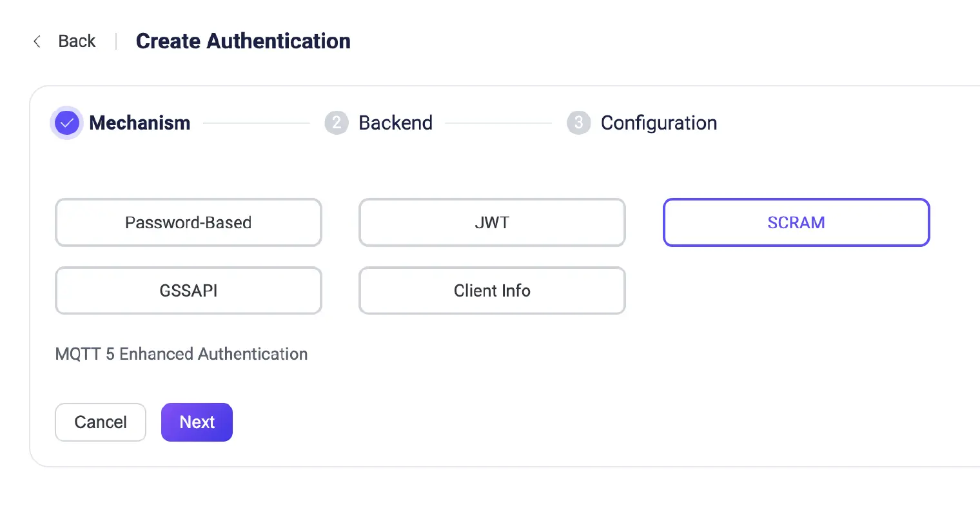980x519 pixels.
Task: Click the connector line between Backend and Configuration
Action: (x=498, y=123)
